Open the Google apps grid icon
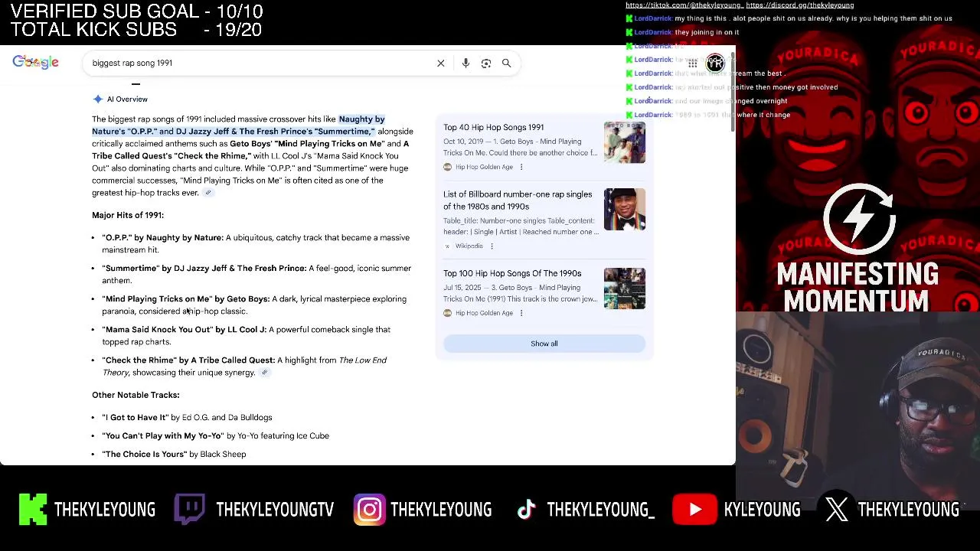Screen dimensions: 980x551 [692, 64]
